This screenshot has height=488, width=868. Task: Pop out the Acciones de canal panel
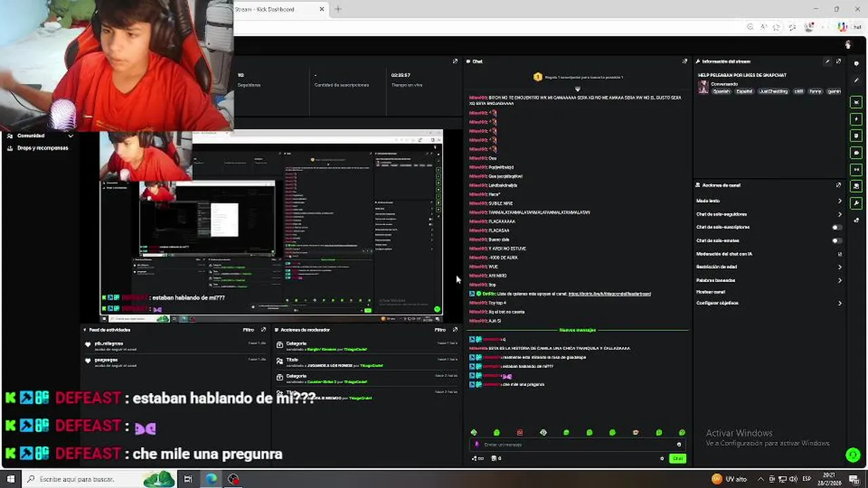point(838,185)
